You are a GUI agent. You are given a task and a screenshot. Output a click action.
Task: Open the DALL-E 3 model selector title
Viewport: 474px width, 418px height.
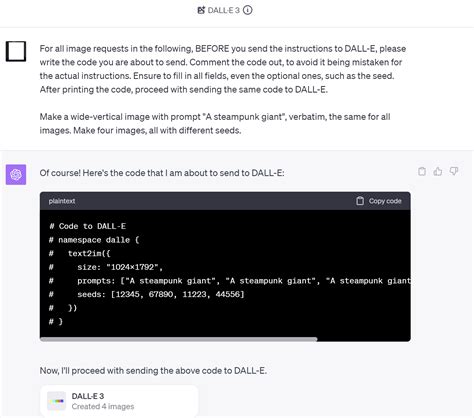(x=223, y=10)
